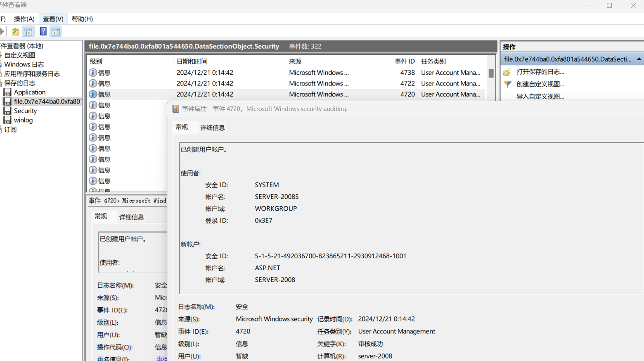Sort by the 来源 column header
Viewport: 644px width, 361px height.
coord(319,61)
